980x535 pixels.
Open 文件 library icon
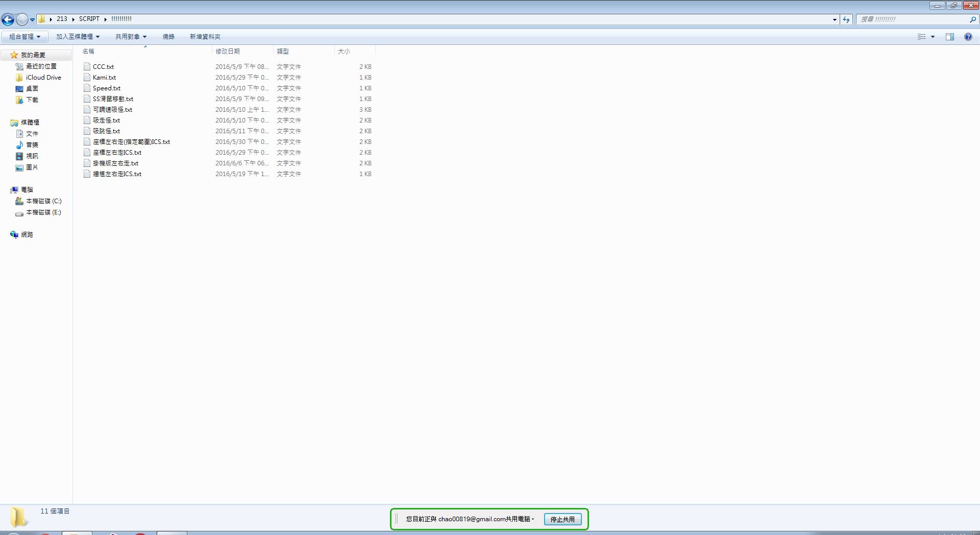click(19, 134)
